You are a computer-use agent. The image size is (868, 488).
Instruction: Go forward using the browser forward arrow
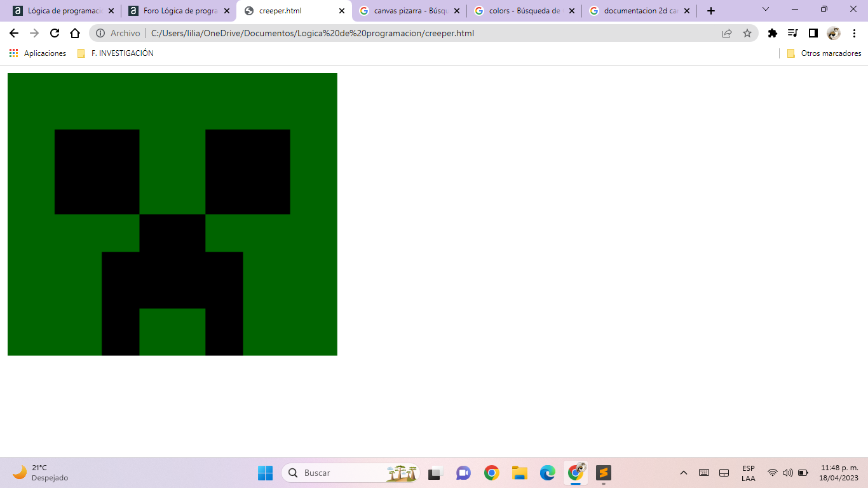[x=34, y=33]
